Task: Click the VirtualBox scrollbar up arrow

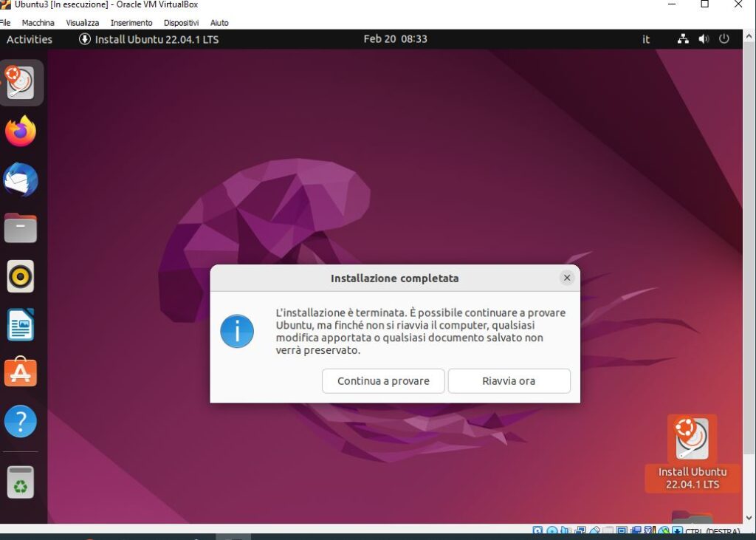Action: tap(749, 35)
